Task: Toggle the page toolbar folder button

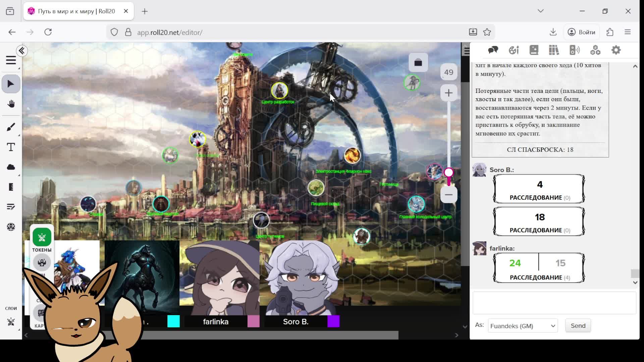Action: [418, 62]
